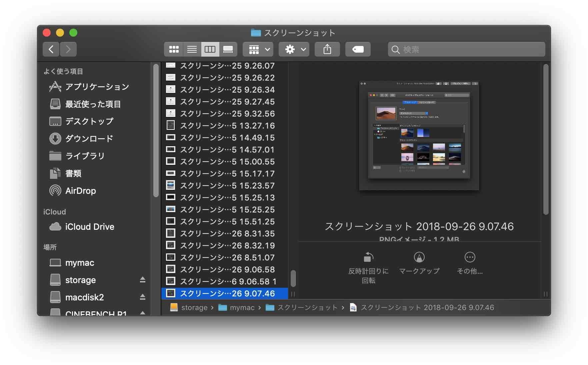Select file ending 5 14.49.15
The width and height of the screenshot is (588, 365).
coord(225,138)
